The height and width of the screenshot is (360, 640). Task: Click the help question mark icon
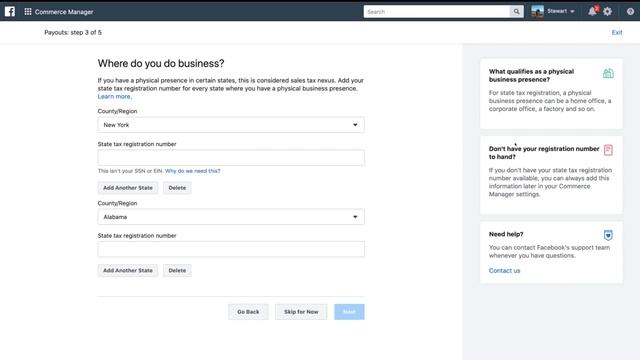click(x=630, y=11)
